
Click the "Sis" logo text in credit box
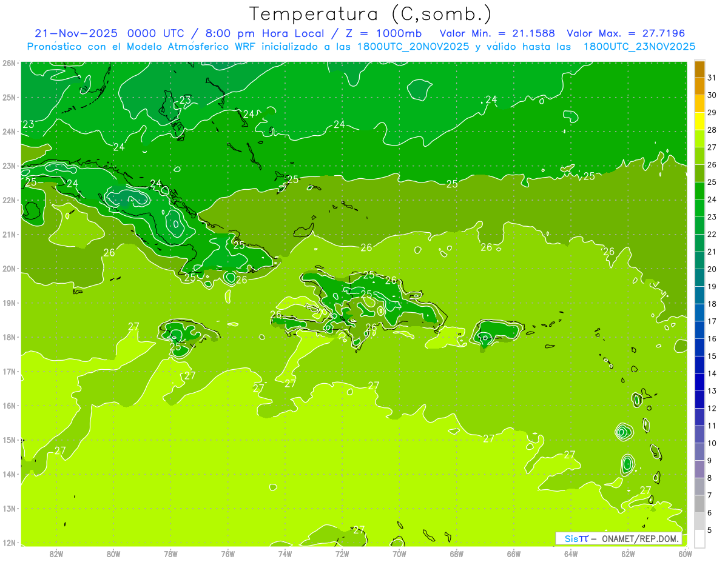point(572,538)
